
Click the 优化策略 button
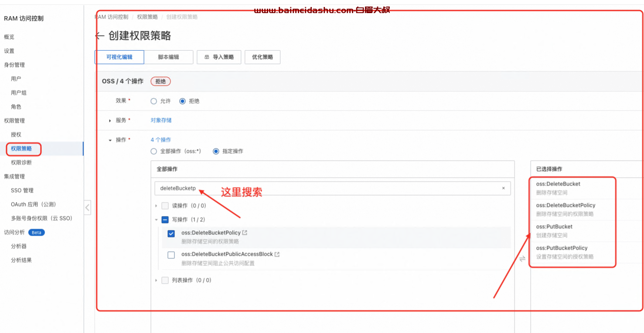pyautogui.click(x=262, y=57)
